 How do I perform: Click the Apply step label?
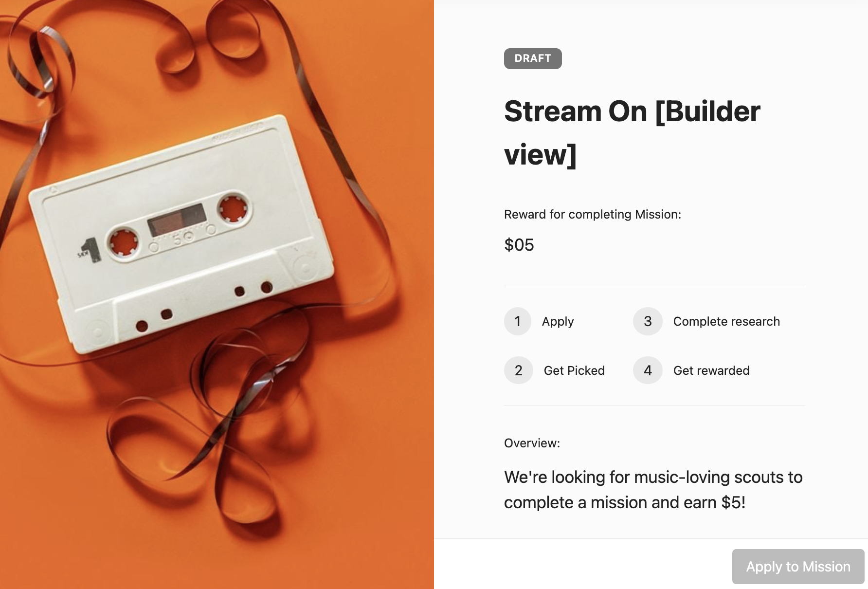[x=558, y=322]
